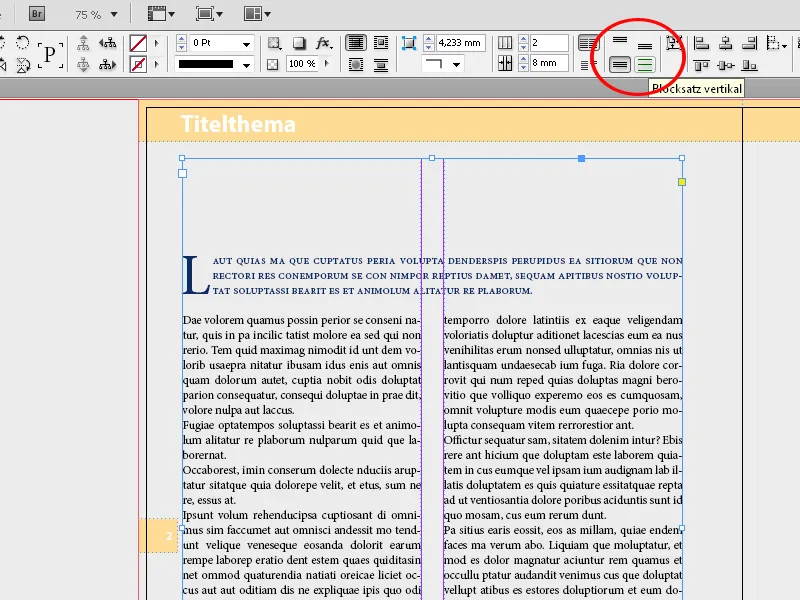Click the column count stepper arrows
The image size is (800, 600).
coord(523,42)
